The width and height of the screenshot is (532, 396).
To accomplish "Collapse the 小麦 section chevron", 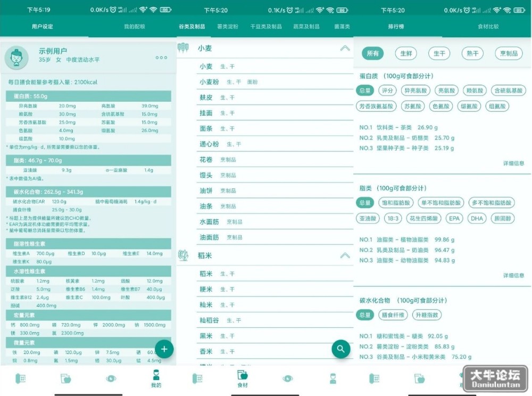I will pos(345,48).
